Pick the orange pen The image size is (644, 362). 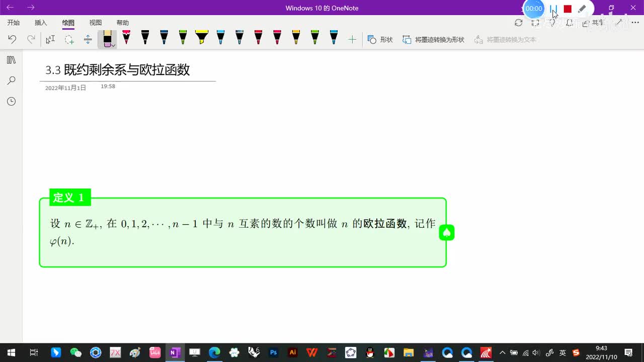[296, 37]
